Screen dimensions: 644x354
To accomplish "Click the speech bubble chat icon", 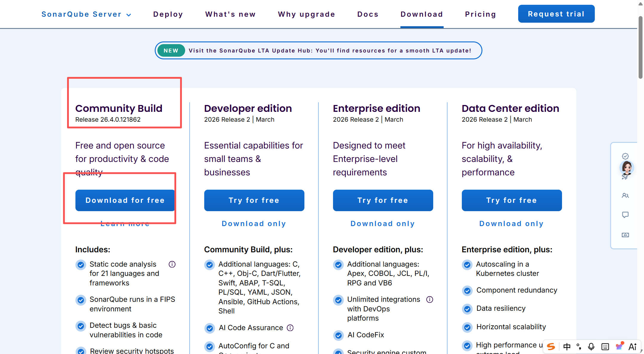I will pyautogui.click(x=625, y=215).
